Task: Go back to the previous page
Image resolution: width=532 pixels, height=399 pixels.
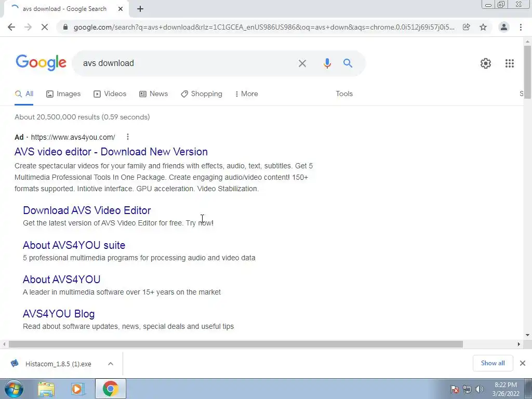Action: point(11,27)
